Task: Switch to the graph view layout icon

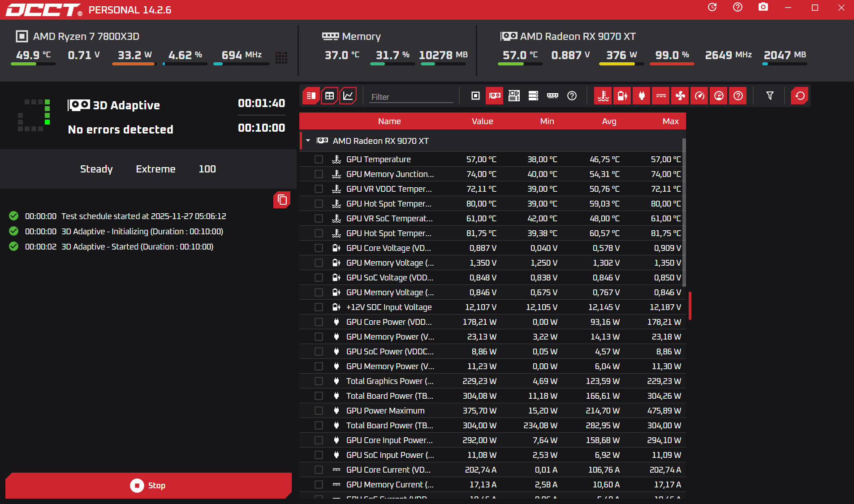Action: 348,96
